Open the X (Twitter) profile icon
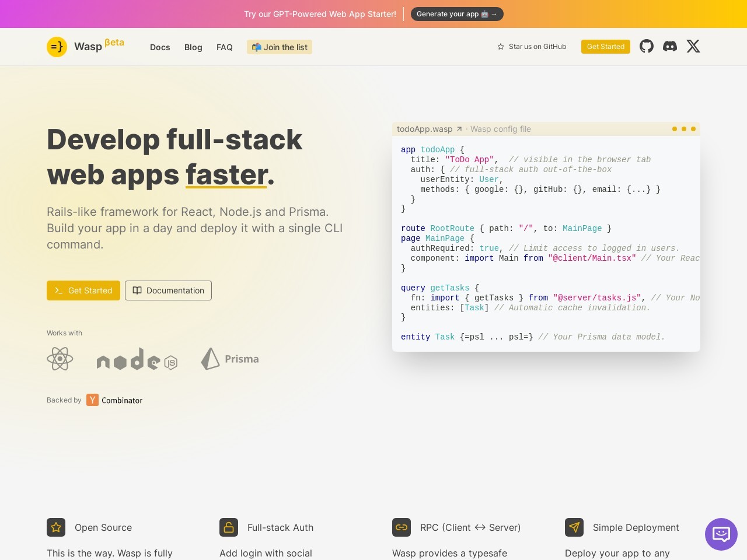Screen dimensions: 747x560 click(x=693, y=46)
